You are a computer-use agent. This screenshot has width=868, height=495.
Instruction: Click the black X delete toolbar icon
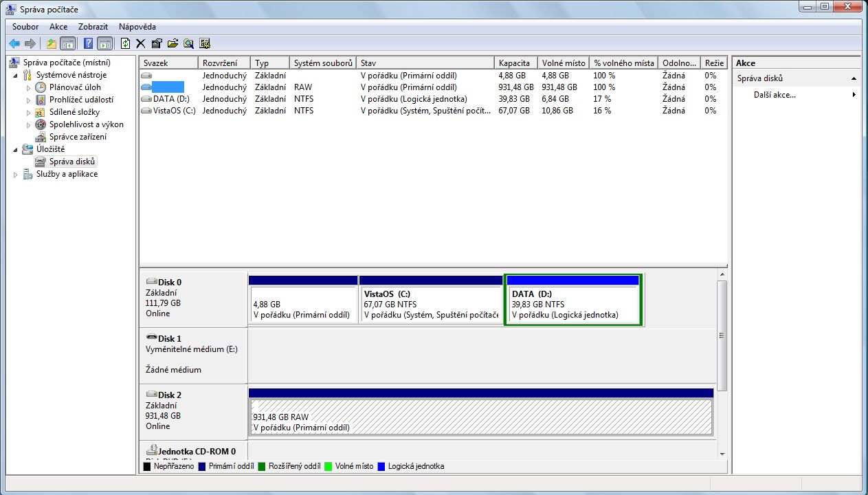[141, 43]
